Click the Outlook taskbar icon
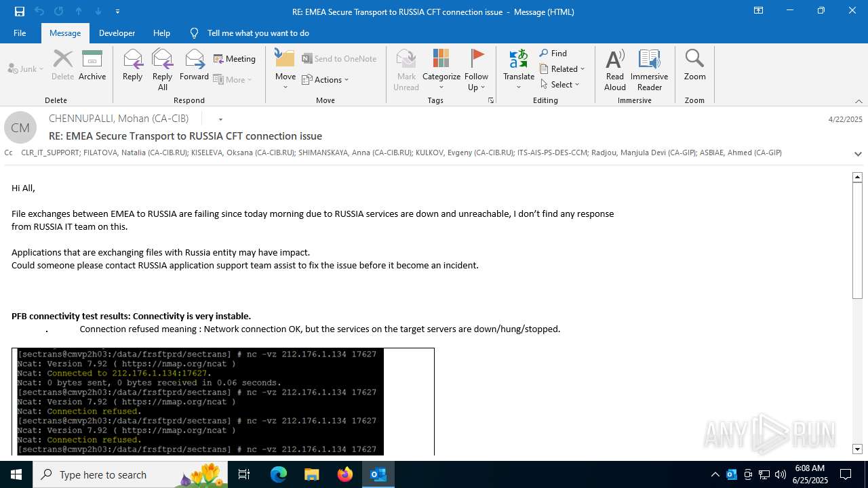This screenshot has height=488, width=868. (x=378, y=474)
